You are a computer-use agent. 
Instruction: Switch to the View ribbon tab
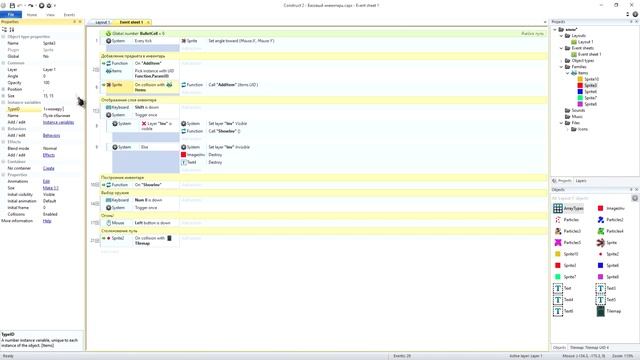(50, 15)
